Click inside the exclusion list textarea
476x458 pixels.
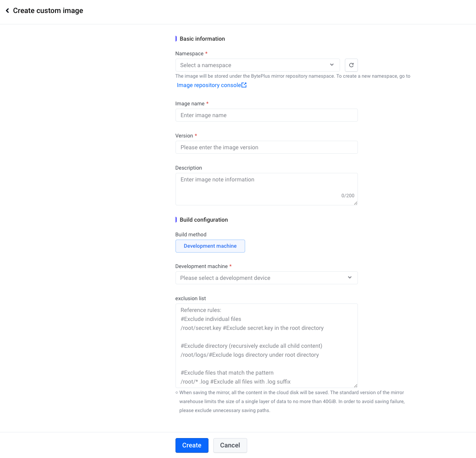tap(266, 346)
